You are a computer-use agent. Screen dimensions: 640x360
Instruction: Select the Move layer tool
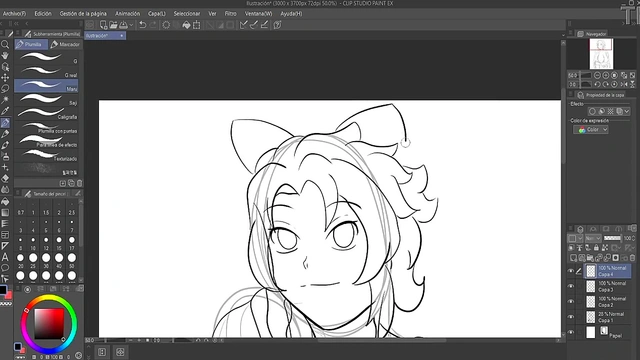(x=5, y=77)
